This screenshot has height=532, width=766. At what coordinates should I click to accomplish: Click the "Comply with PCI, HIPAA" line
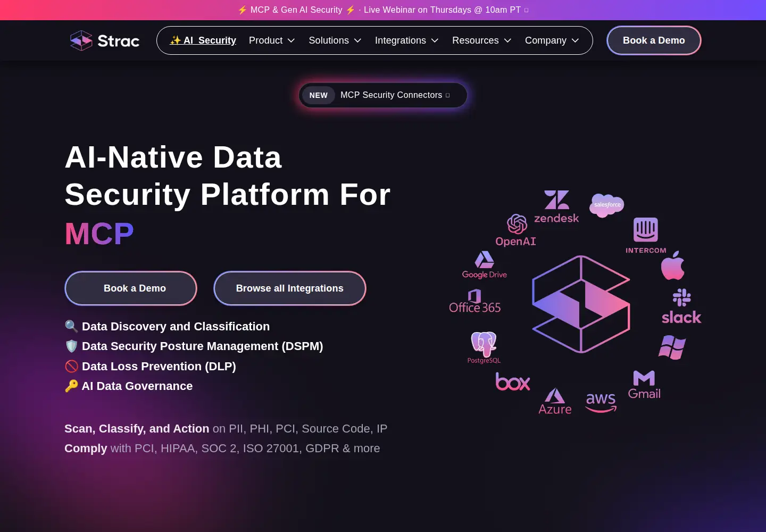pyautogui.click(x=222, y=448)
